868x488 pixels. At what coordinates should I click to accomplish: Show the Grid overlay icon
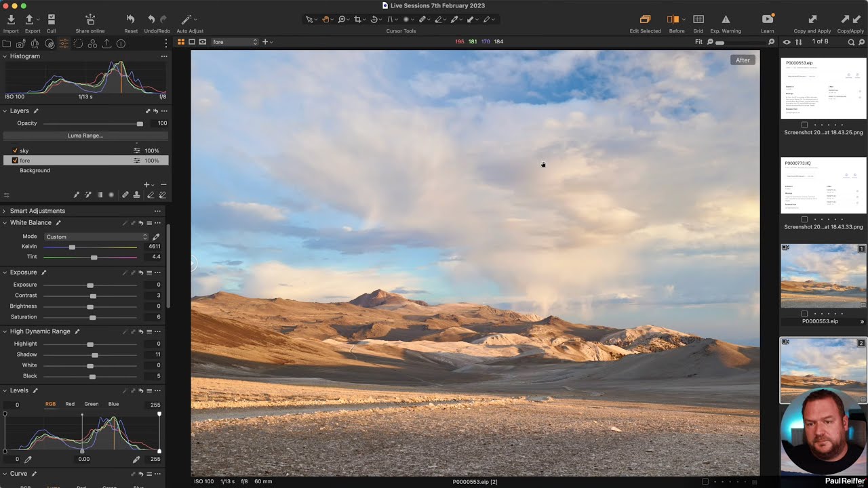[698, 20]
